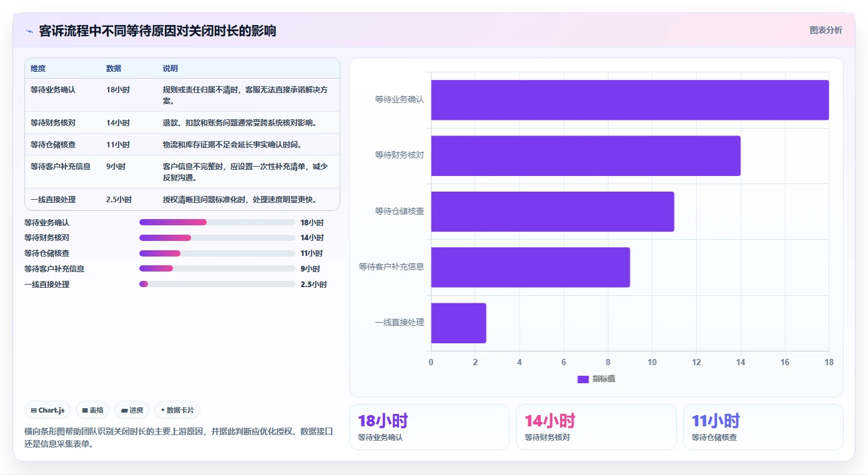This screenshot has width=868, height=475.
Task: Click the 一线直接处理 chart bar
Action: 458,323
